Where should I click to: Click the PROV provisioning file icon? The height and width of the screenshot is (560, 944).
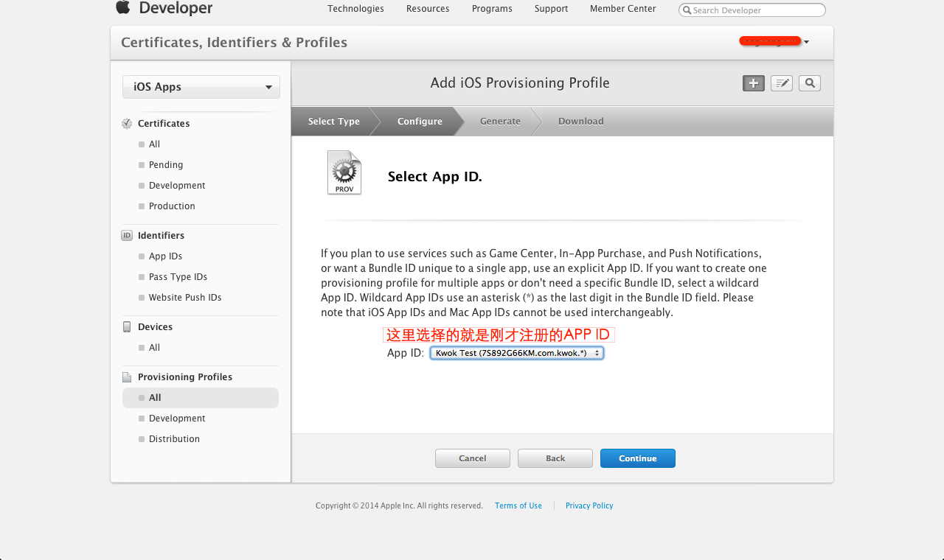(x=344, y=172)
